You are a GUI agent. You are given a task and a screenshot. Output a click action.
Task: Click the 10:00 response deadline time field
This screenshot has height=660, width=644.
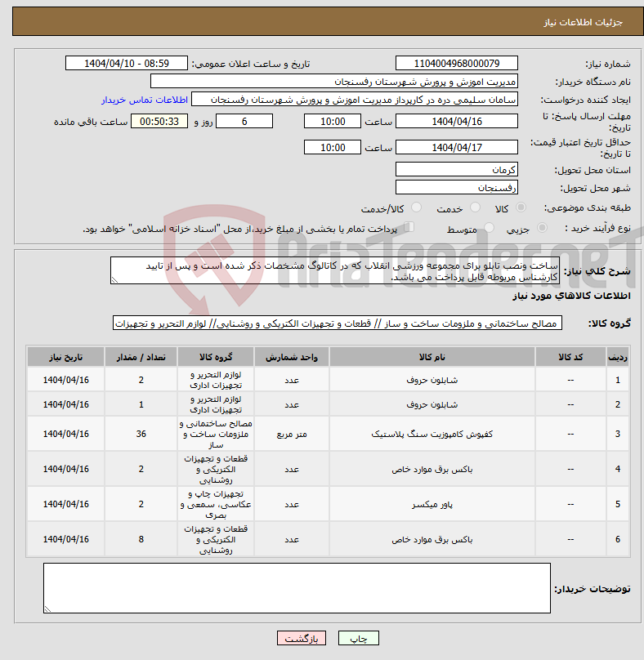point(333,121)
